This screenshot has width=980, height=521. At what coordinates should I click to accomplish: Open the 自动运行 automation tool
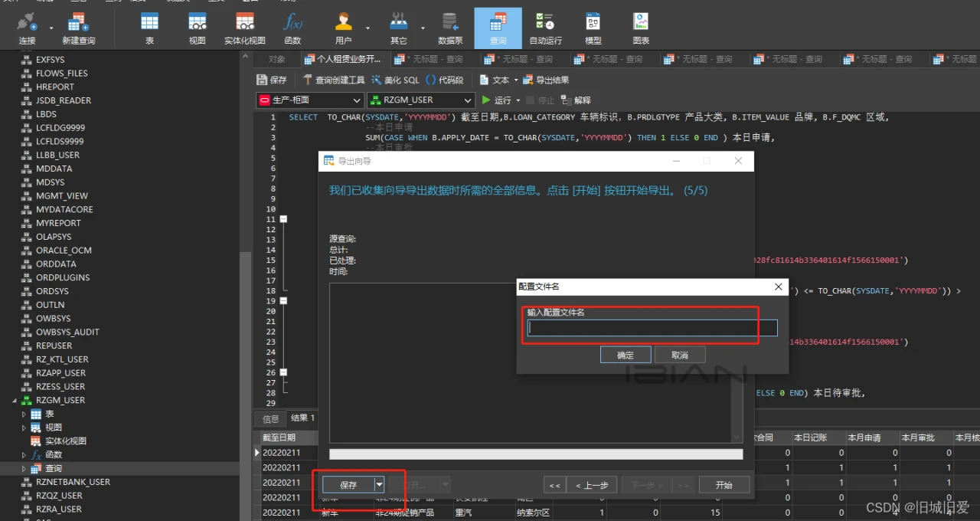[x=545, y=28]
